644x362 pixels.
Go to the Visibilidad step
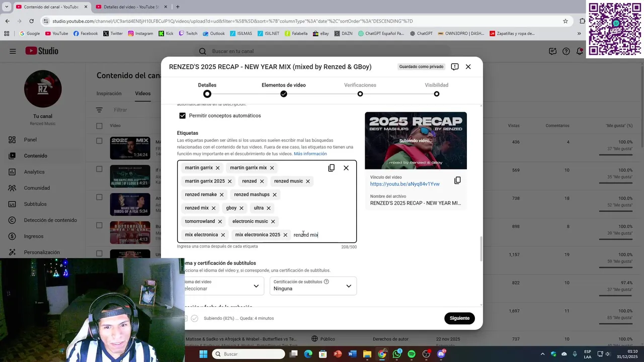pos(436,89)
